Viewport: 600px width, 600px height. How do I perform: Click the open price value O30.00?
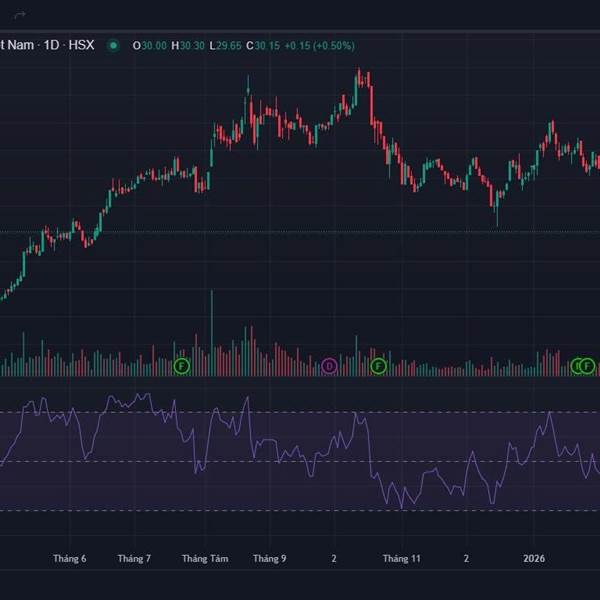click(x=151, y=45)
